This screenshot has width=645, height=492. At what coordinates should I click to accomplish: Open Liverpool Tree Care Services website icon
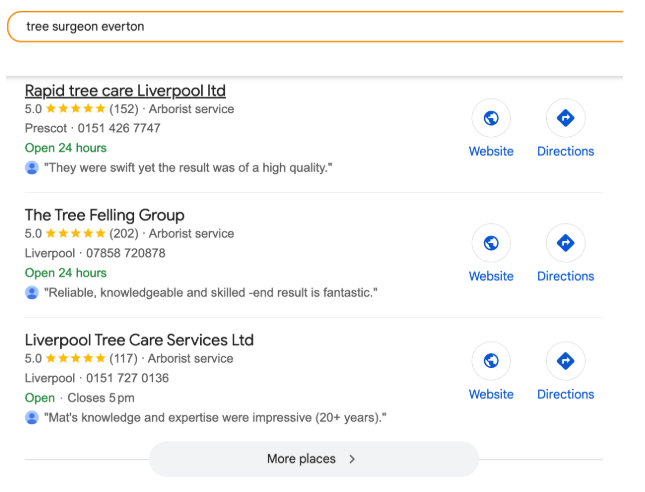(491, 361)
